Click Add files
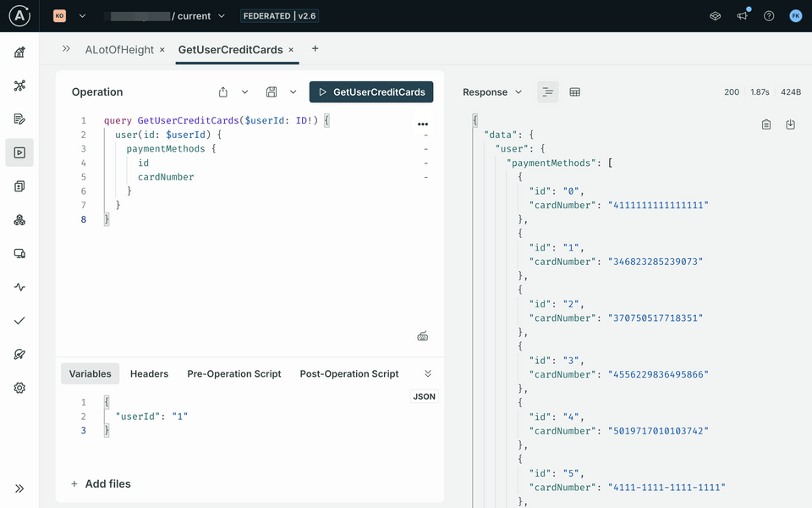 click(101, 483)
